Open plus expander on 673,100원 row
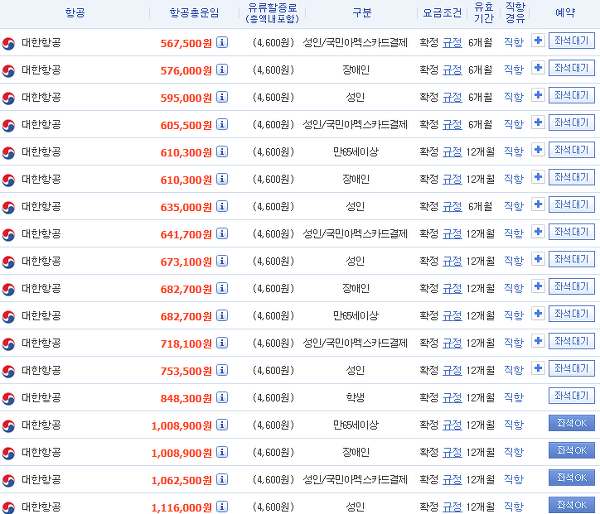Screen dimensions: 600x514 pyautogui.click(x=538, y=259)
